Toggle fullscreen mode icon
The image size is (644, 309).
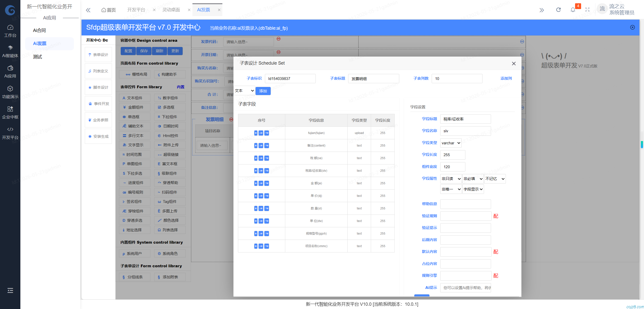(587, 10)
